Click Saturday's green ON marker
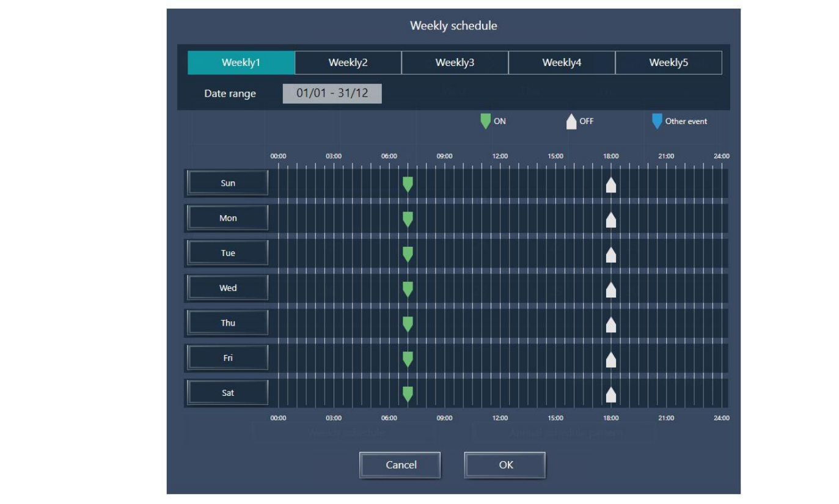839x504 pixels. [x=408, y=394]
